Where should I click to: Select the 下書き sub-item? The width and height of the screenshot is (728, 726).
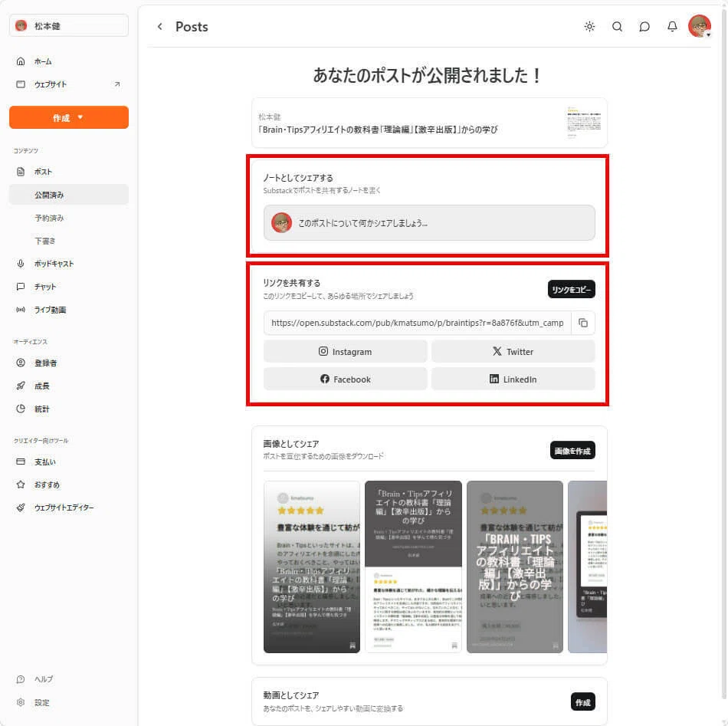(x=69, y=241)
